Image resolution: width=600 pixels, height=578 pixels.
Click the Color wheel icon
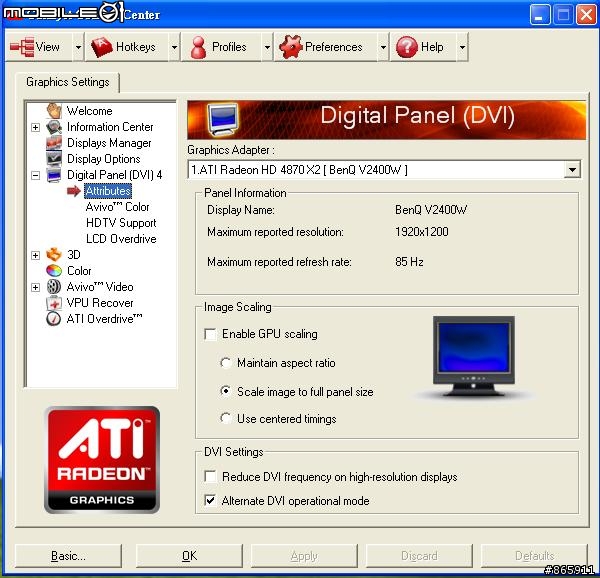click(54, 271)
